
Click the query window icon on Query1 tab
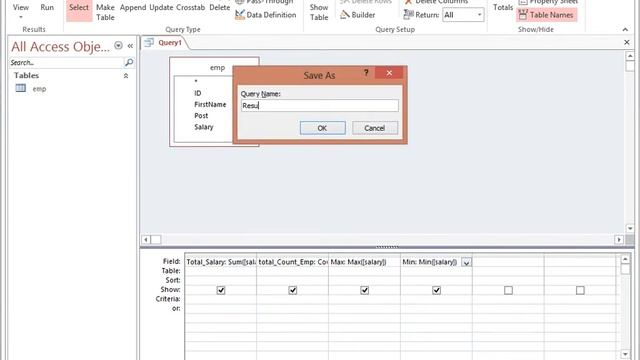point(149,42)
